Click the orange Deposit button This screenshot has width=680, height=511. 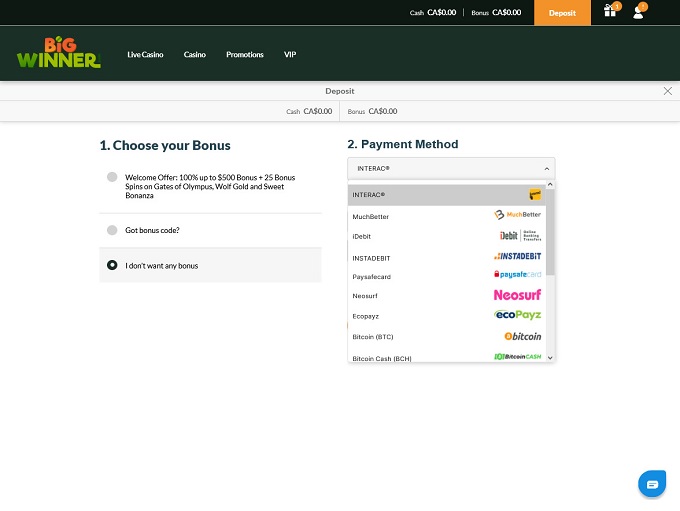coord(562,12)
